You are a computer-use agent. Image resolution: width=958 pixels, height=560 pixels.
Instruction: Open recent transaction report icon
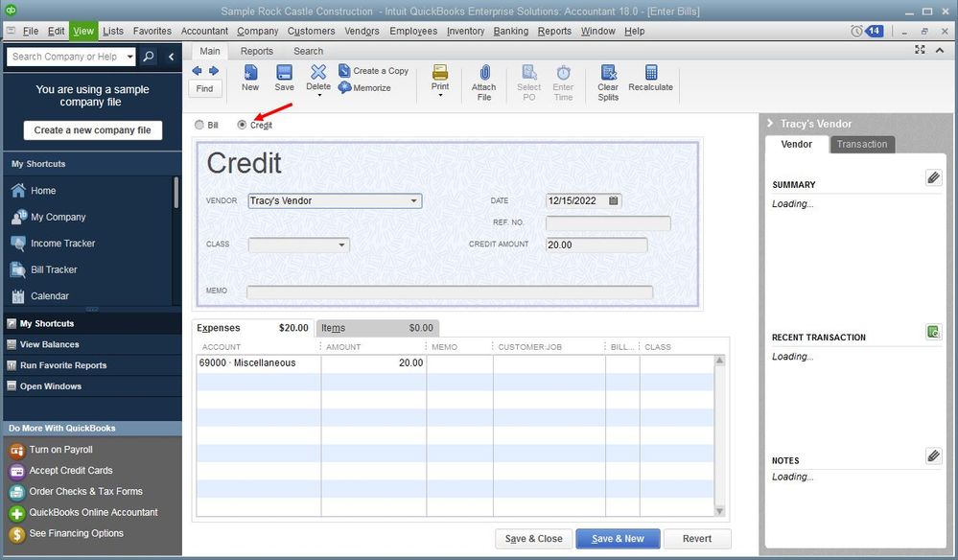click(x=933, y=332)
